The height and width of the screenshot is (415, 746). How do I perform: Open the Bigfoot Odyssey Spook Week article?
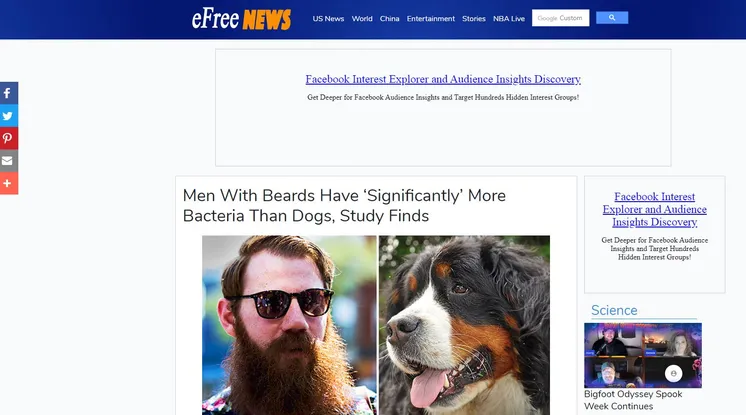tap(633, 400)
